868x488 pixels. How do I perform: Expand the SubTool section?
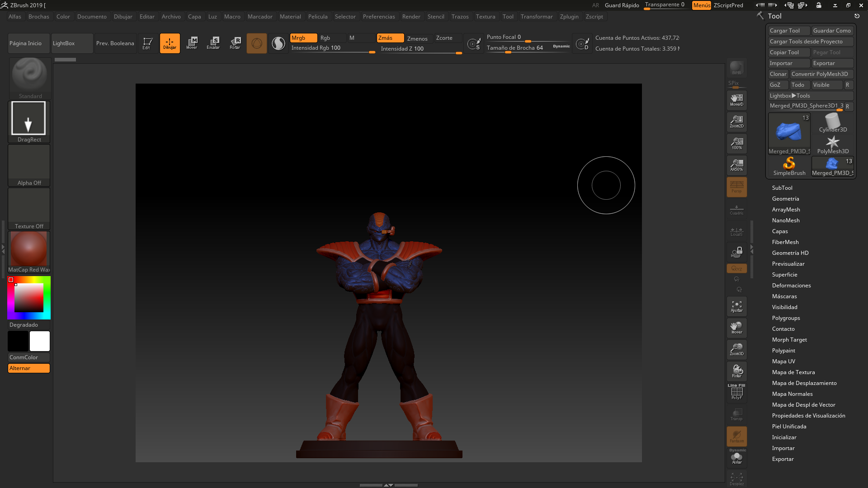click(x=782, y=188)
